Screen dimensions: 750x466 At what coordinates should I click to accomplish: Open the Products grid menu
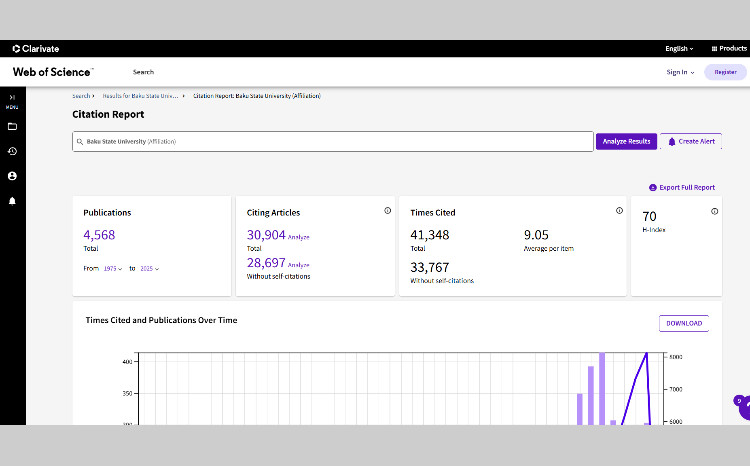tap(728, 48)
